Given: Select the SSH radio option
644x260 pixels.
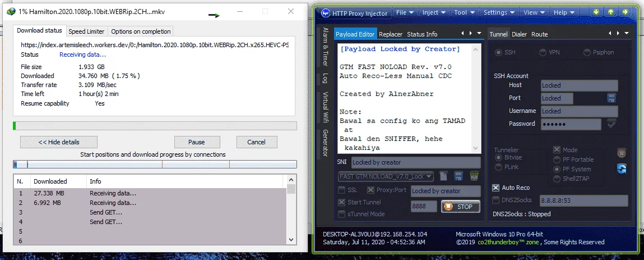Looking at the screenshot, I should click(x=499, y=53).
